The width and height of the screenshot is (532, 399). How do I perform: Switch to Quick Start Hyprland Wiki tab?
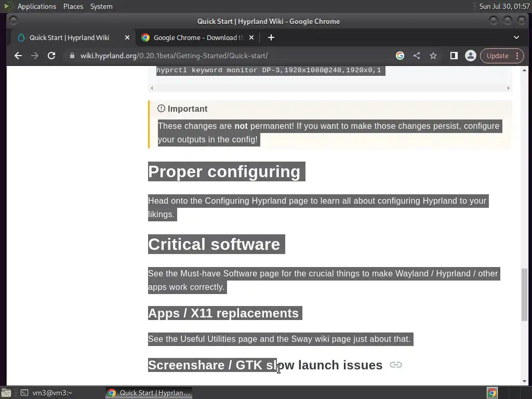point(70,37)
